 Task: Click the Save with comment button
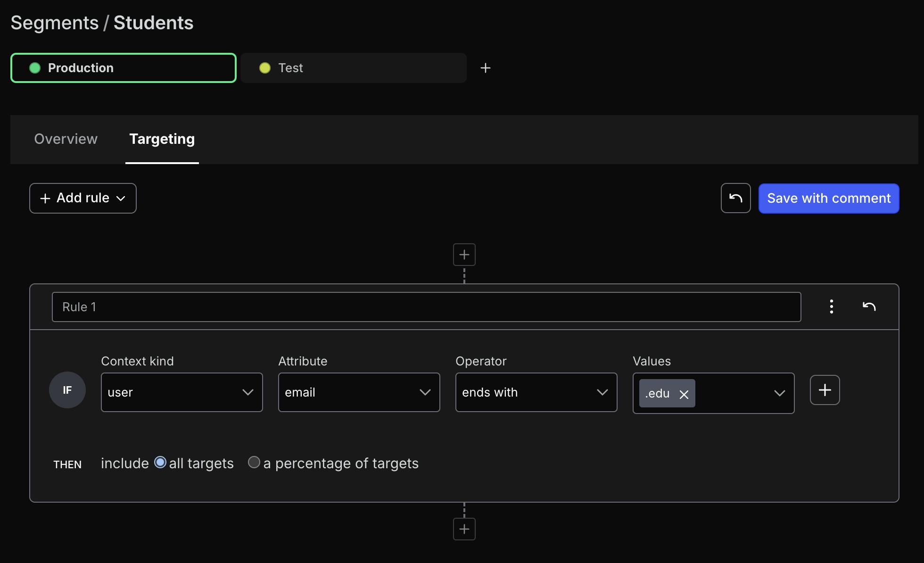pyautogui.click(x=828, y=198)
